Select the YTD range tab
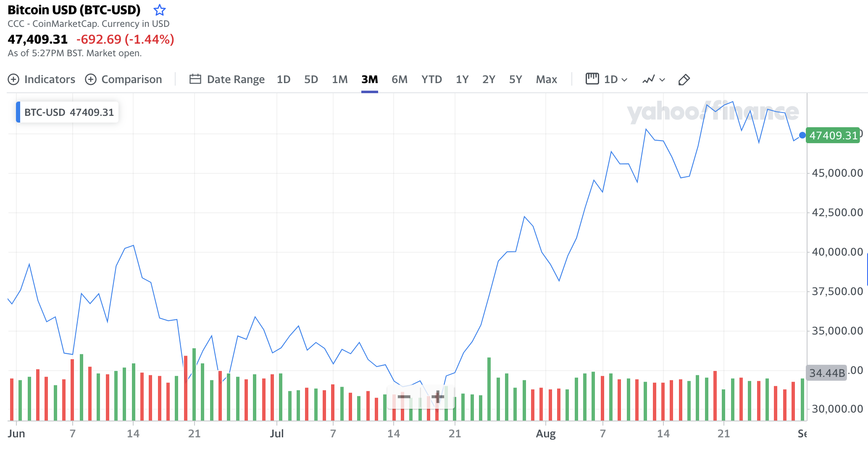 (431, 79)
